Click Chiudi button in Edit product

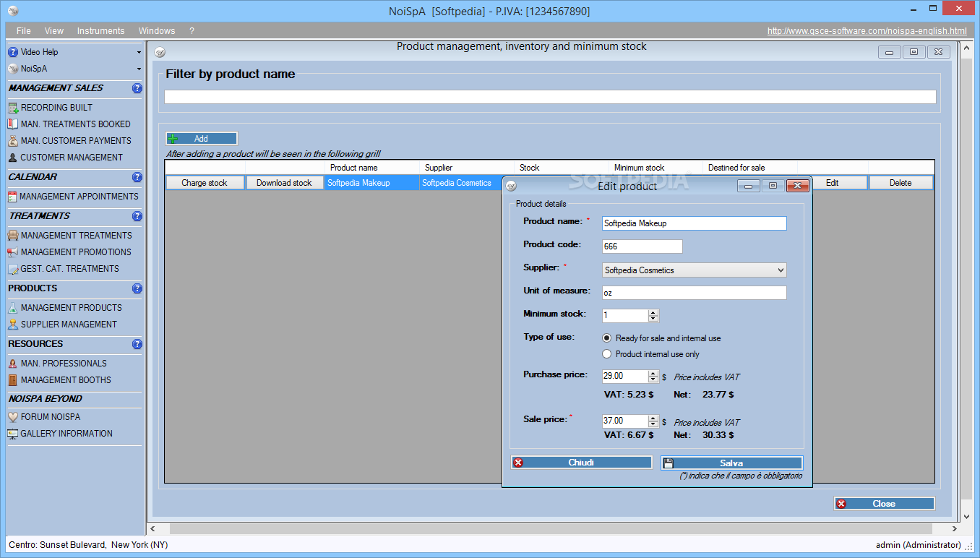(x=582, y=463)
